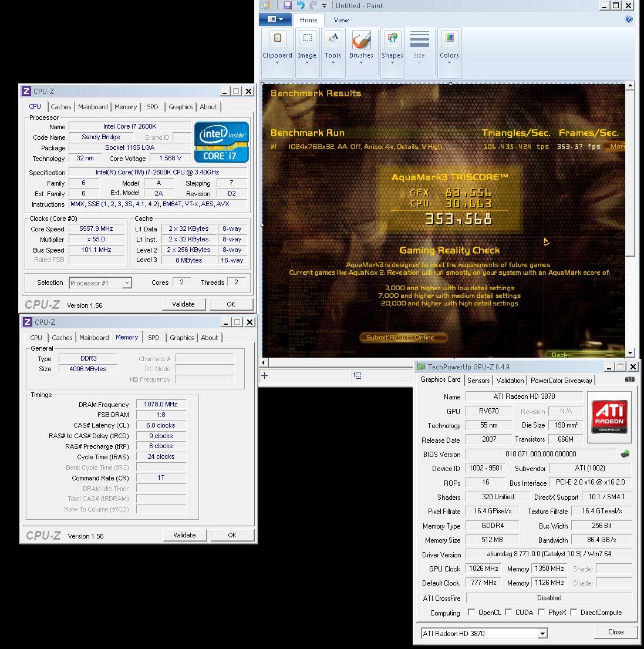Switch to the View ribbon tab in Paint
The image size is (644, 649).
tap(341, 20)
